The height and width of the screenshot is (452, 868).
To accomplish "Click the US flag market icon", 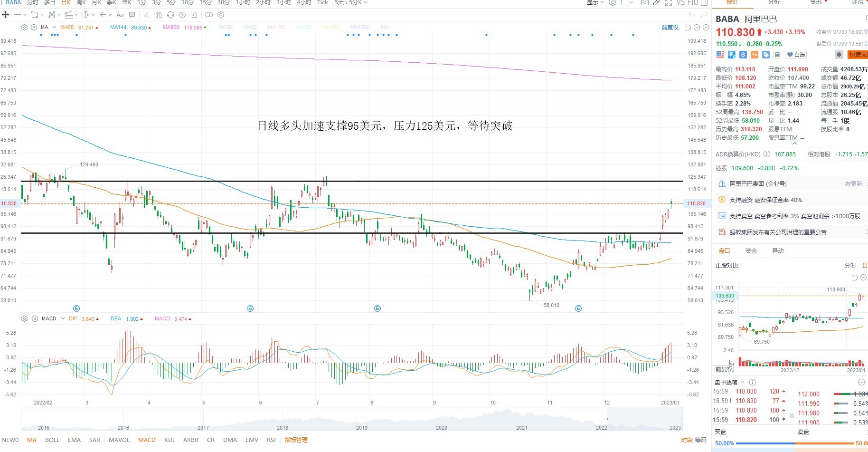I will click(720, 55).
